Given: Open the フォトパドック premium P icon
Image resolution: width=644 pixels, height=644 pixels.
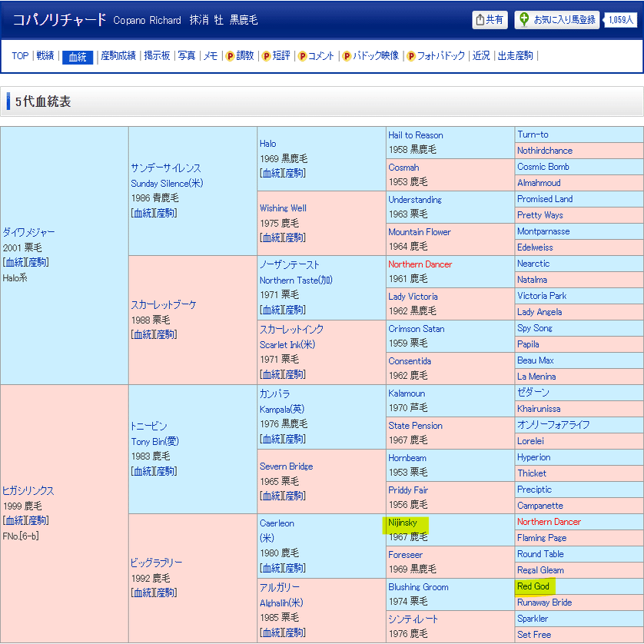Looking at the screenshot, I should tap(410, 56).
